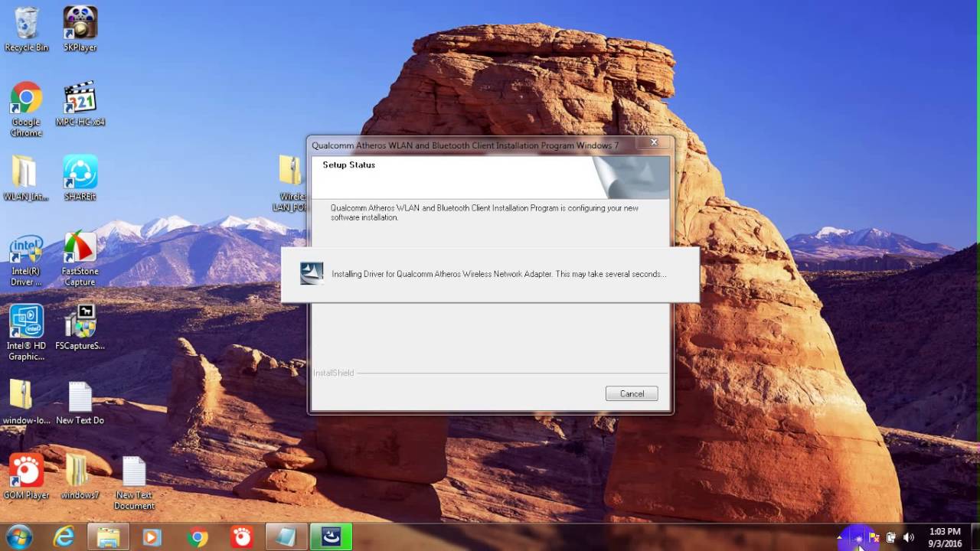
Task: Launch Internet Explorer from taskbar
Action: pyautogui.click(x=64, y=537)
